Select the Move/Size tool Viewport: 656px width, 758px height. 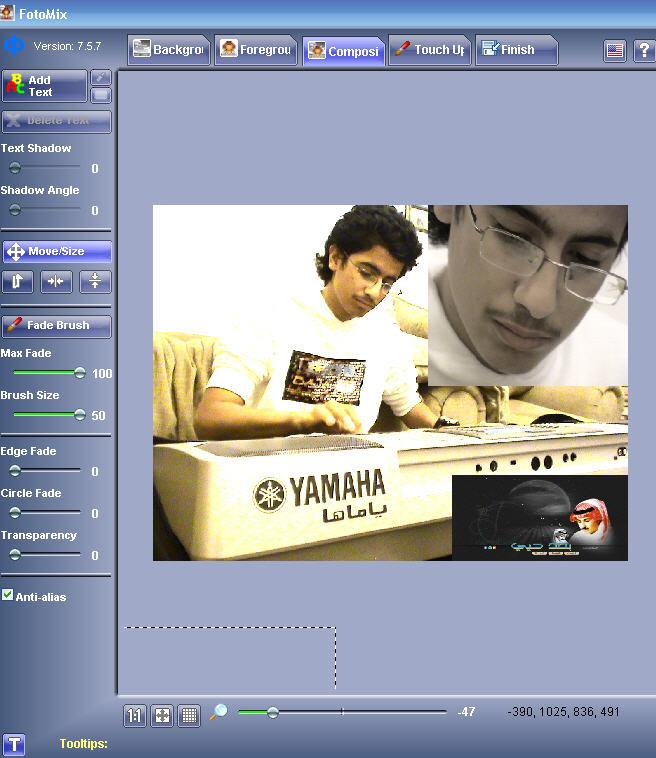coord(56,251)
